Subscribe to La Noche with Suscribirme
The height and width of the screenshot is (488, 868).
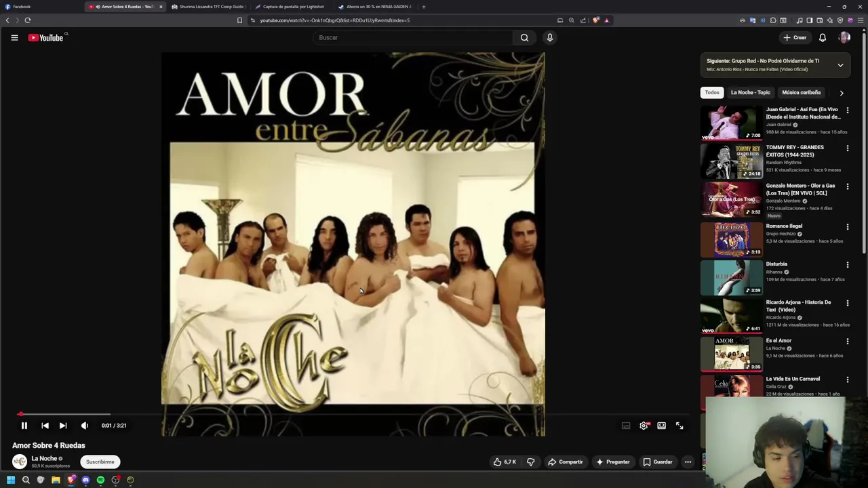(x=100, y=462)
